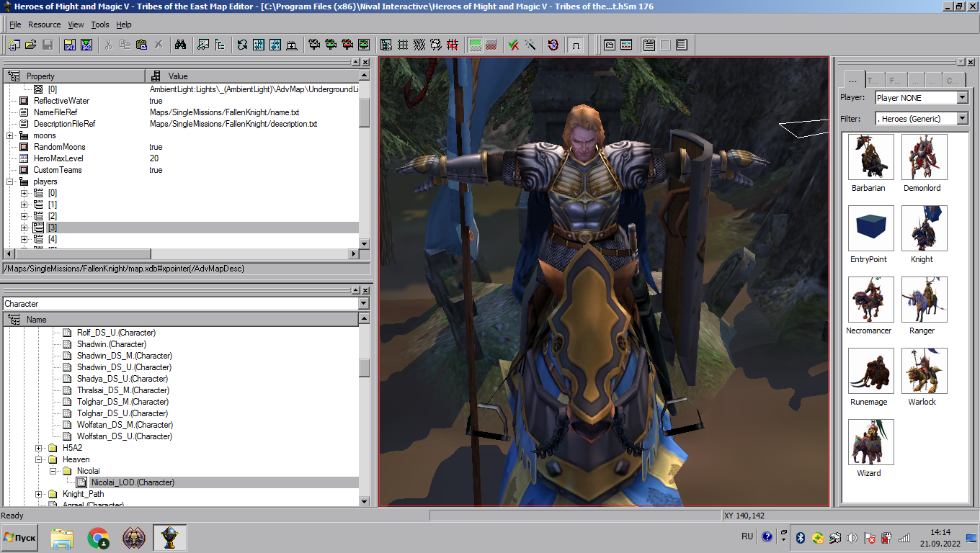This screenshot has width=980, height=553.
Task: Select the Runemage hero icon
Action: coord(871,371)
